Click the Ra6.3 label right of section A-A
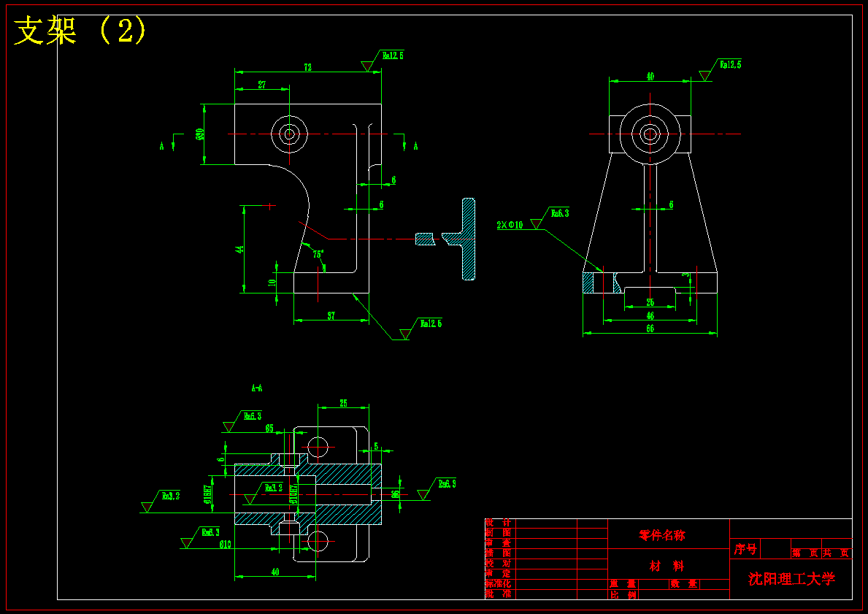The width and height of the screenshot is (868, 614). 448,484
